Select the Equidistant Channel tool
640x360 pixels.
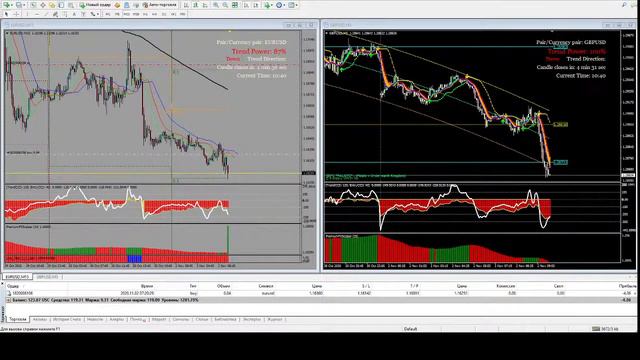tap(55, 14)
